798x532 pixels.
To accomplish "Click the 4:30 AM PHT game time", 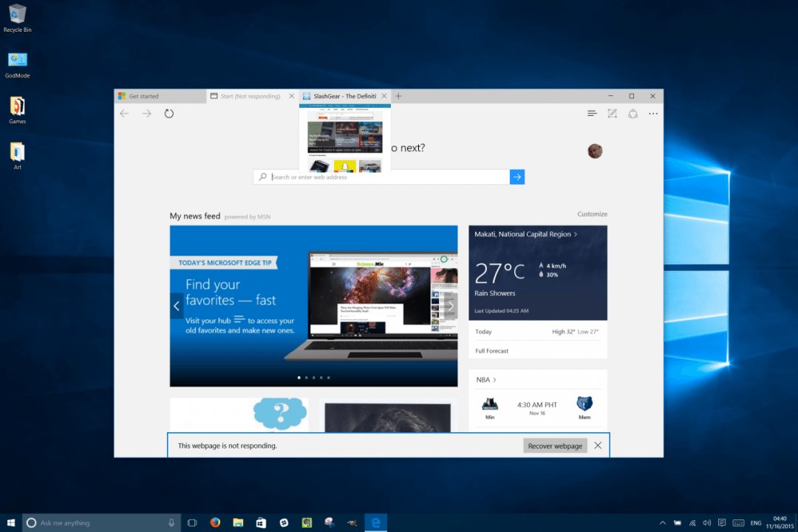I will [x=537, y=405].
